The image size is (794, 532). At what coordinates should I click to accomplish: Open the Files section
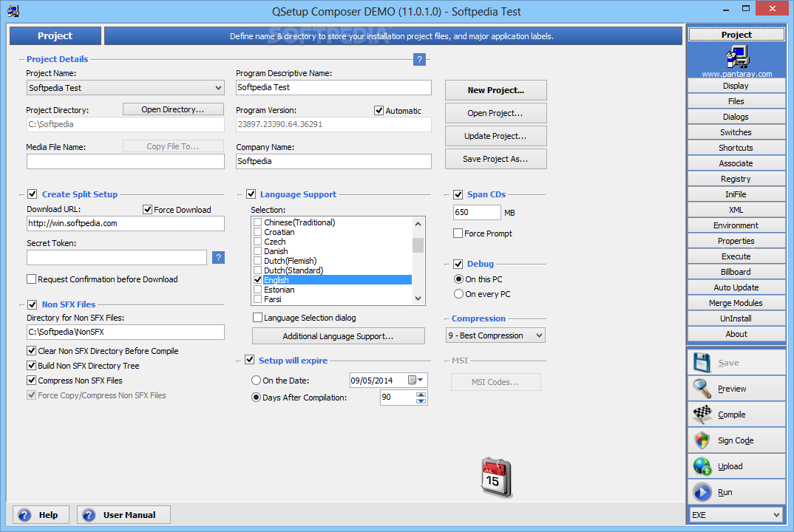[x=736, y=101]
